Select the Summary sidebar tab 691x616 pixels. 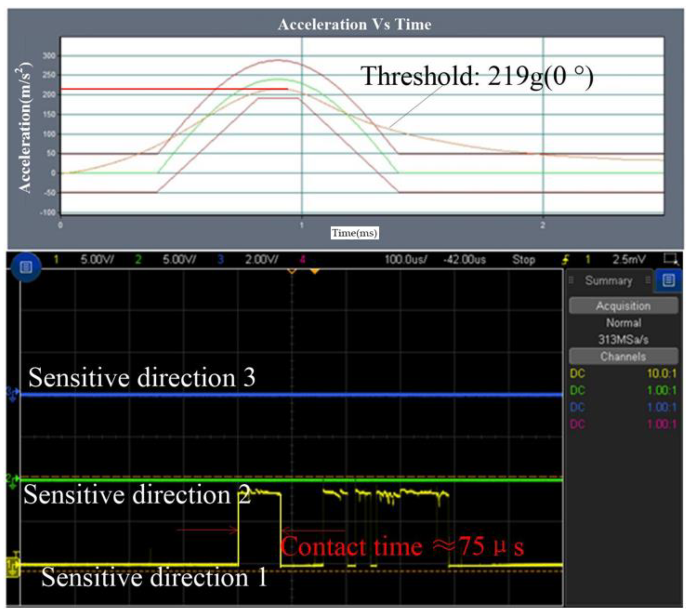click(x=608, y=281)
